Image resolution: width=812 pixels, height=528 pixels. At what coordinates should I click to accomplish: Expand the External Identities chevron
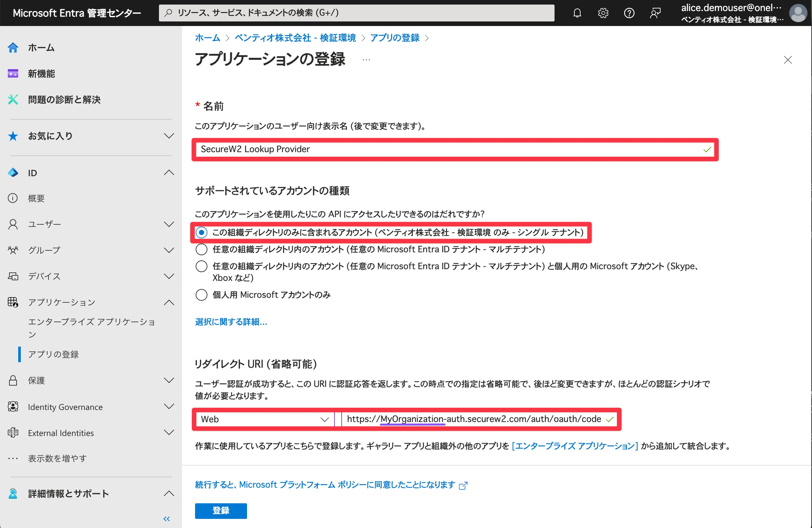(169, 432)
